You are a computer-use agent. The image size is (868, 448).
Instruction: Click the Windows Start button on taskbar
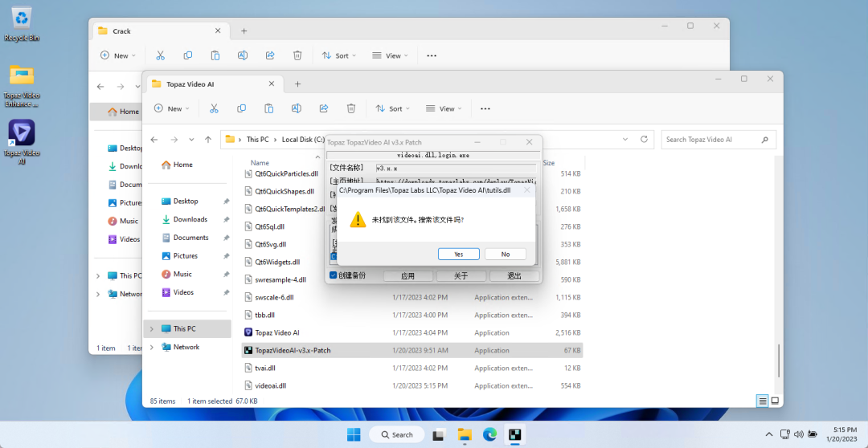coord(354,434)
